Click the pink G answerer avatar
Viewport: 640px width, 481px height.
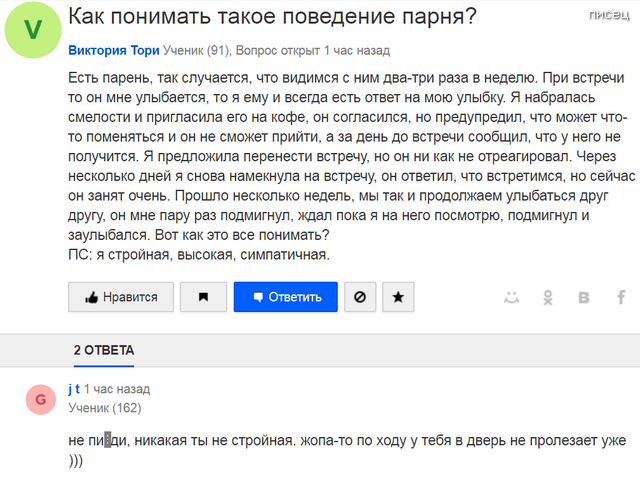40,401
